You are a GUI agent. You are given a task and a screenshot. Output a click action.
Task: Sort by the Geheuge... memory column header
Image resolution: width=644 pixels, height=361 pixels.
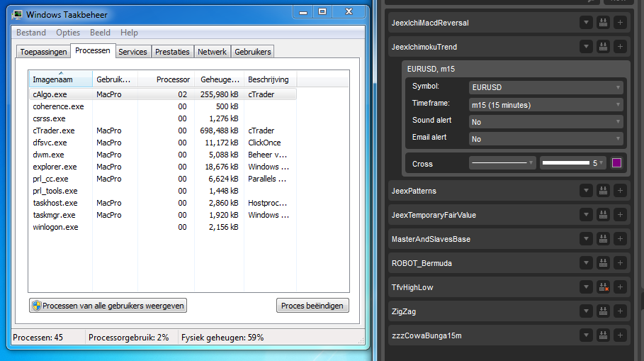tap(220, 79)
